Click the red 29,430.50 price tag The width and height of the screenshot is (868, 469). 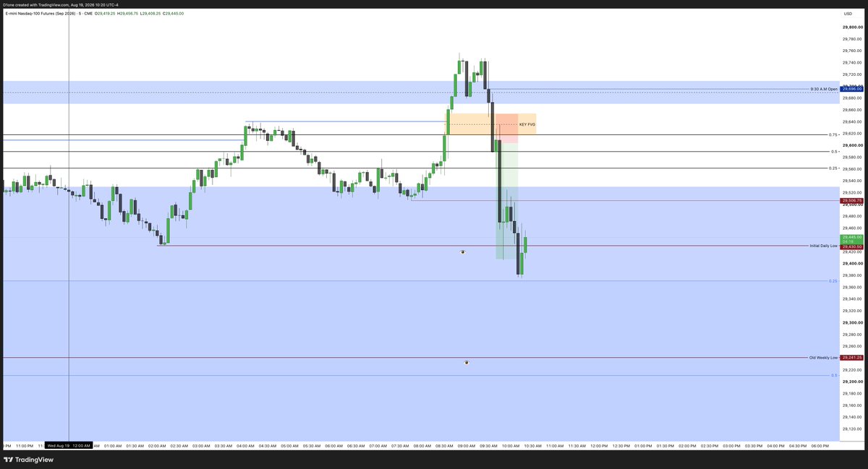pos(851,246)
